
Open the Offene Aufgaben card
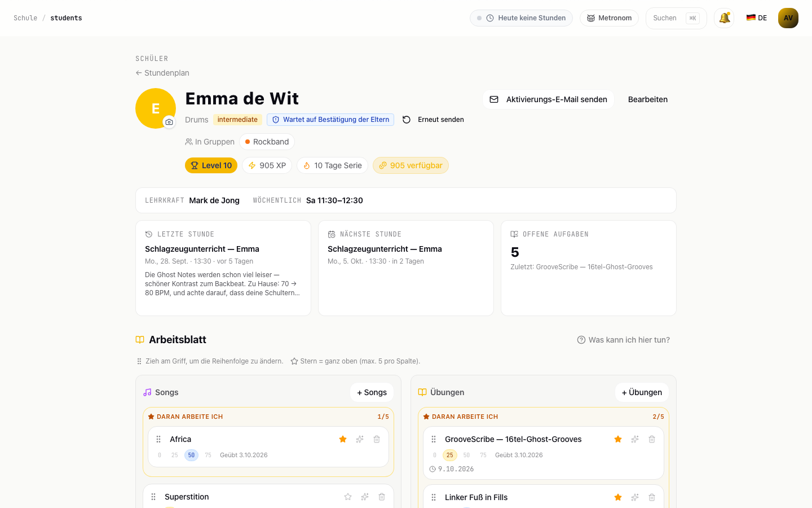pos(589,268)
